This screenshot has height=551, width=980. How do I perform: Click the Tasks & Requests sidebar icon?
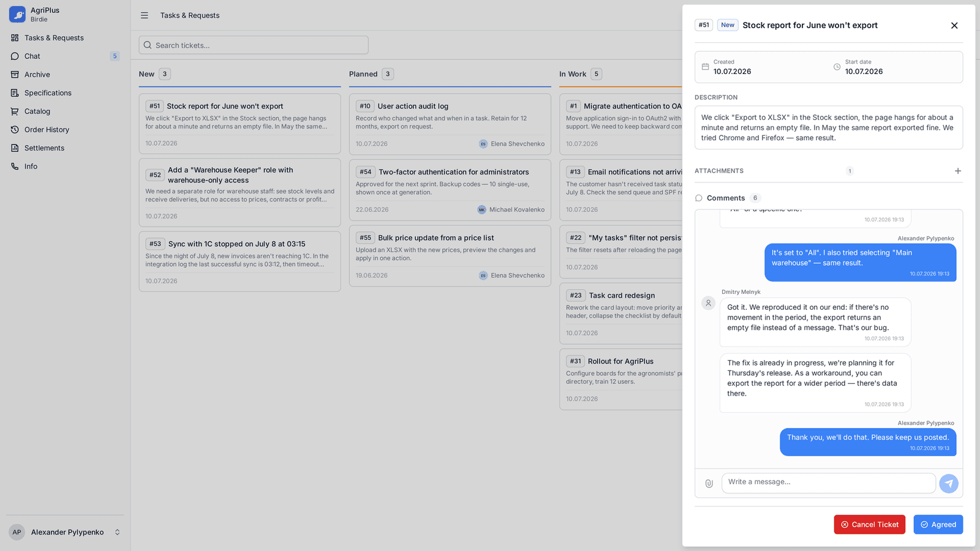[x=15, y=38]
